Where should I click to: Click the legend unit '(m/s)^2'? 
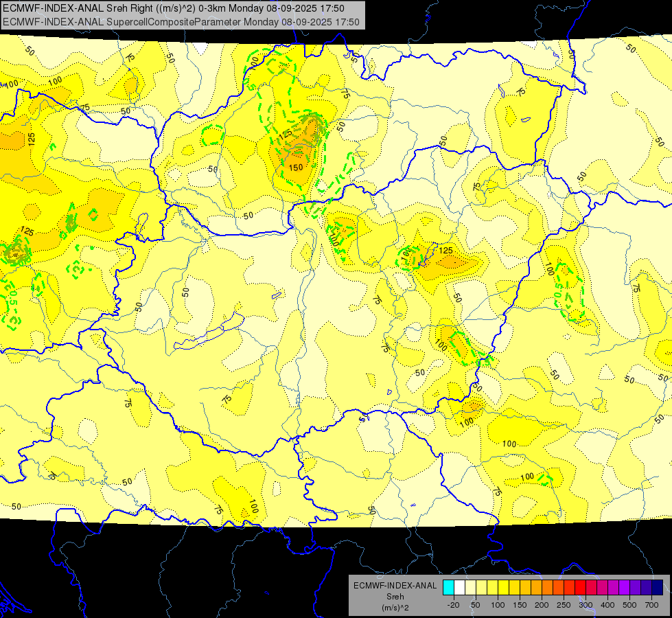pyautogui.click(x=395, y=608)
